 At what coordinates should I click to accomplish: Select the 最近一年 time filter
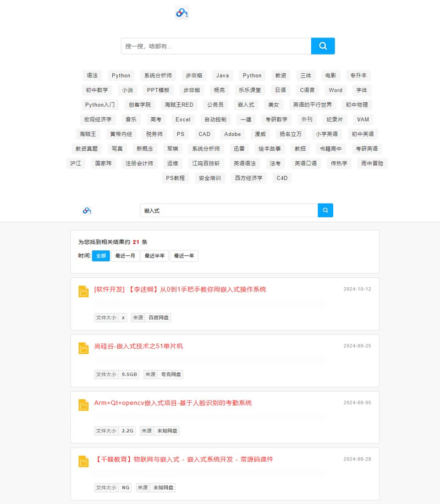point(184,256)
